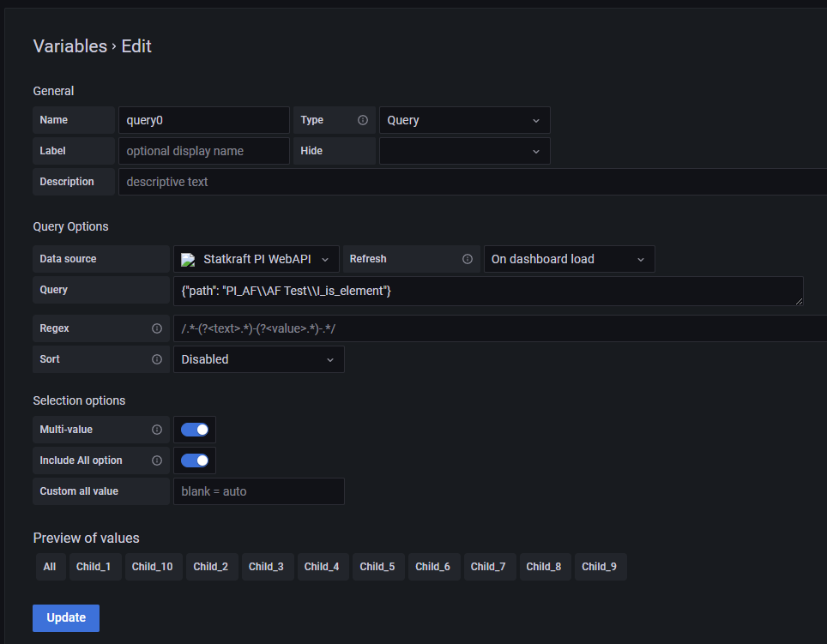827x644 pixels.
Task: Open the Hide dropdown
Action: [x=464, y=150]
